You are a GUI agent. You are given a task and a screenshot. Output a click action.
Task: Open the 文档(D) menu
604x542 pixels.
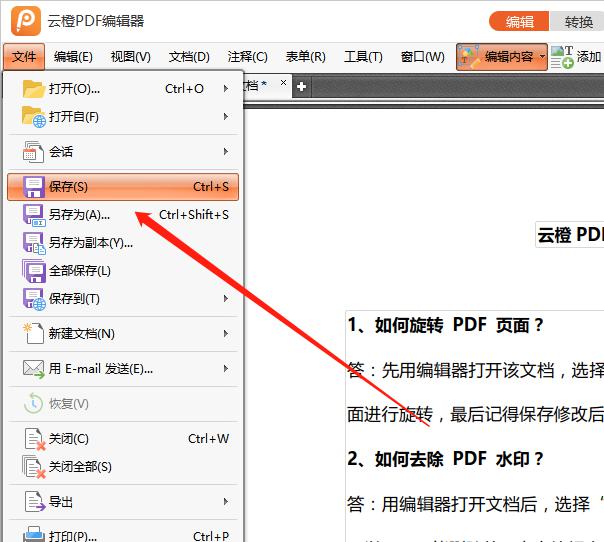tap(189, 57)
